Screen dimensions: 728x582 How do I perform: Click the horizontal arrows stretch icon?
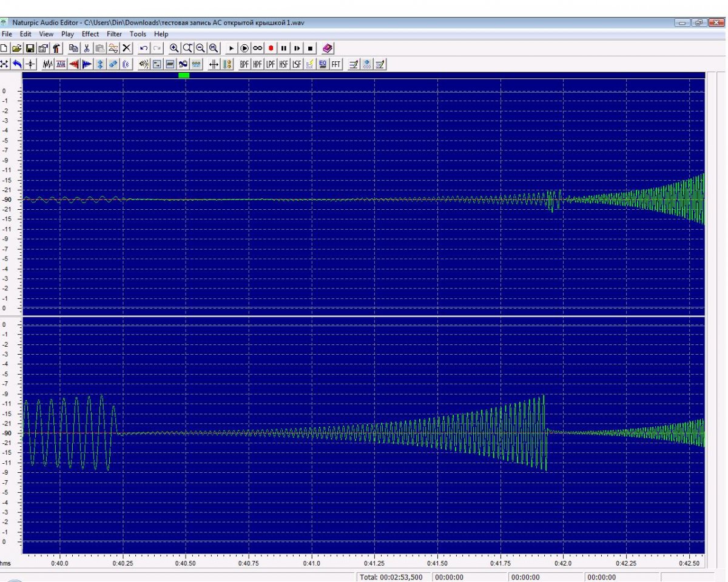[x=214, y=64]
